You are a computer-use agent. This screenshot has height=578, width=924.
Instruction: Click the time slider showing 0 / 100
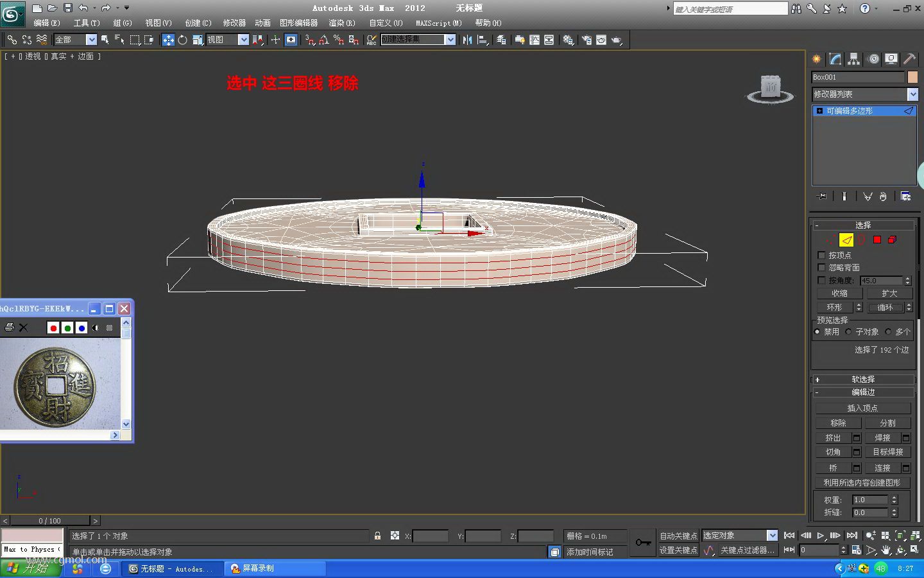[x=50, y=521]
